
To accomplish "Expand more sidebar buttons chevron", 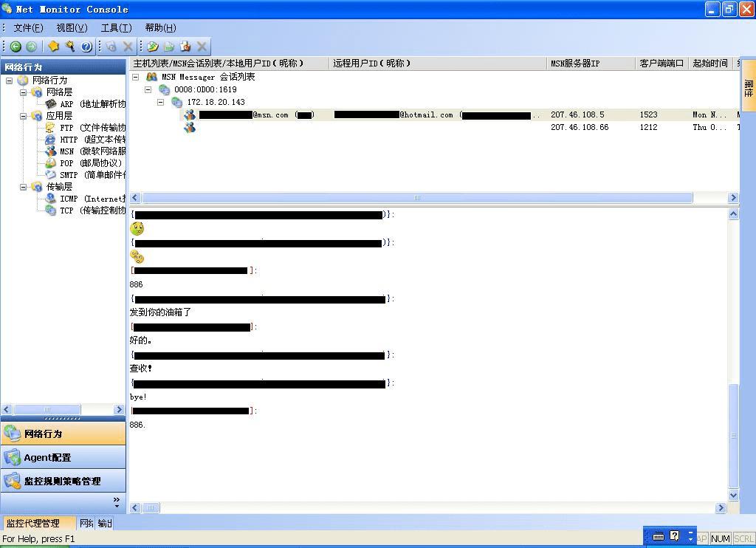I will (x=116, y=502).
